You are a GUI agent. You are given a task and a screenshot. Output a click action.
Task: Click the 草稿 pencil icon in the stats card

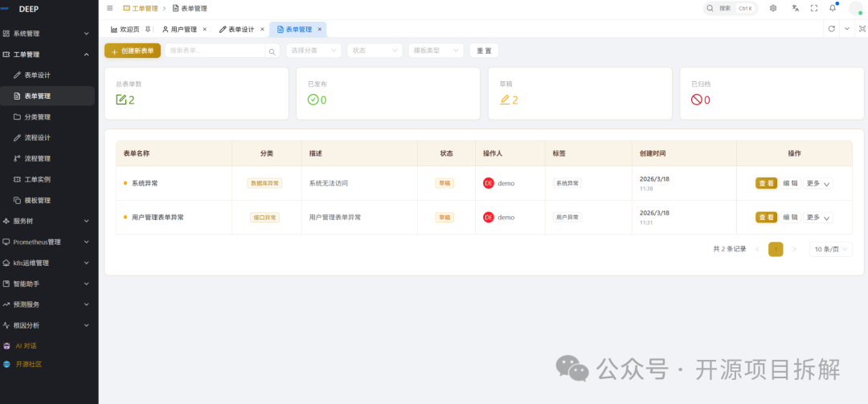point(505,100)
